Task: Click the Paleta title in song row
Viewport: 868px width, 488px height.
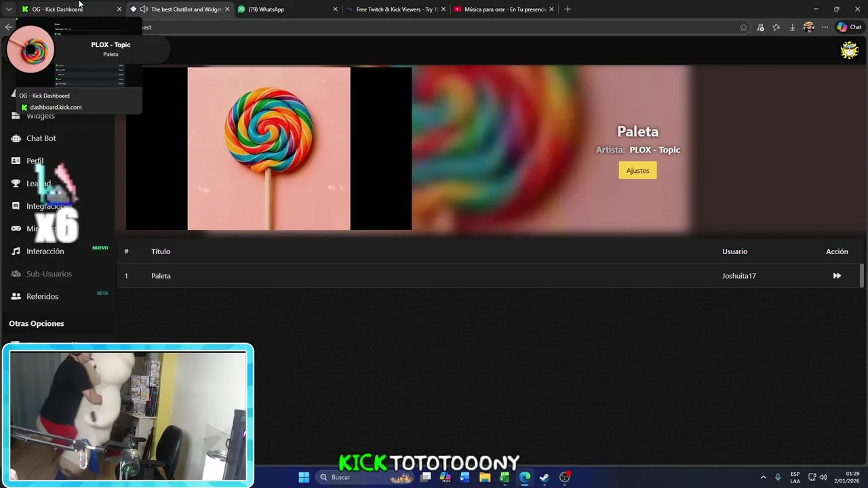Action: point(161,276)
